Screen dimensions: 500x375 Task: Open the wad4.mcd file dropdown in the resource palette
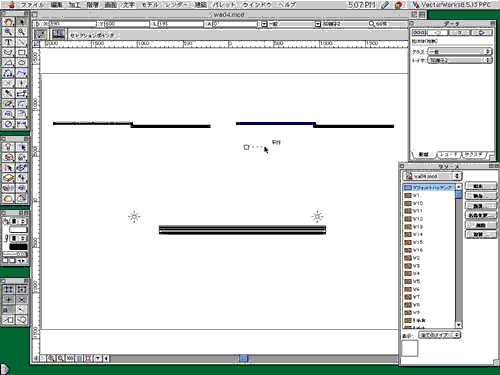[432, 176]
